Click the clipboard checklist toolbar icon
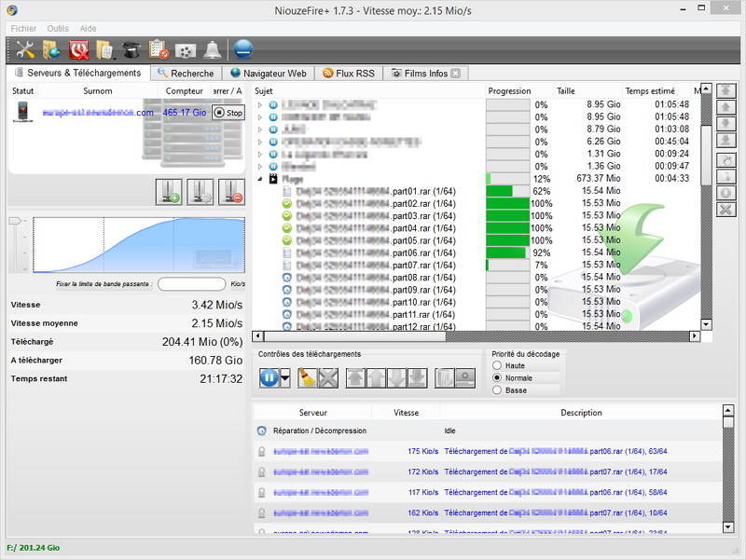This screenshot has width=746, height=560. click(x=159, y=50)
